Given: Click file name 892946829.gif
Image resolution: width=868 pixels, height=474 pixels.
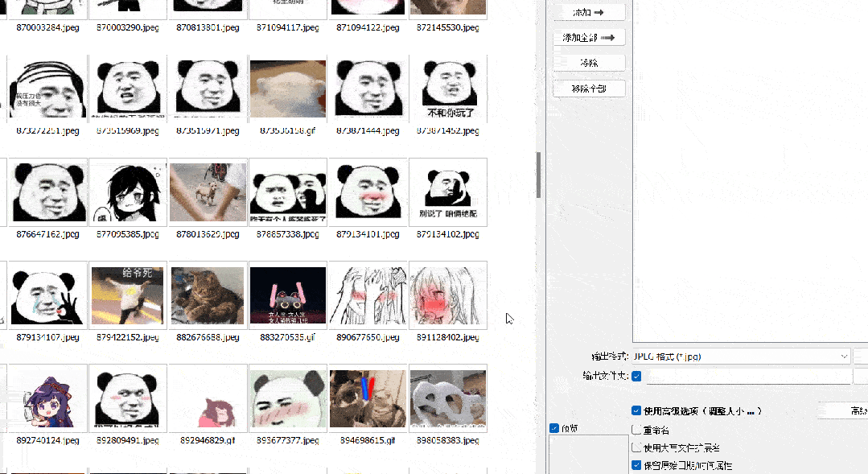Looking at the screenshot, I should point(208,440).
